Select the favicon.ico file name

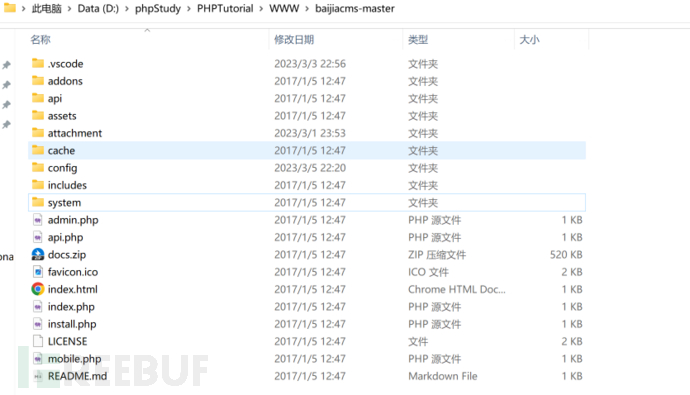click(73, 272)
